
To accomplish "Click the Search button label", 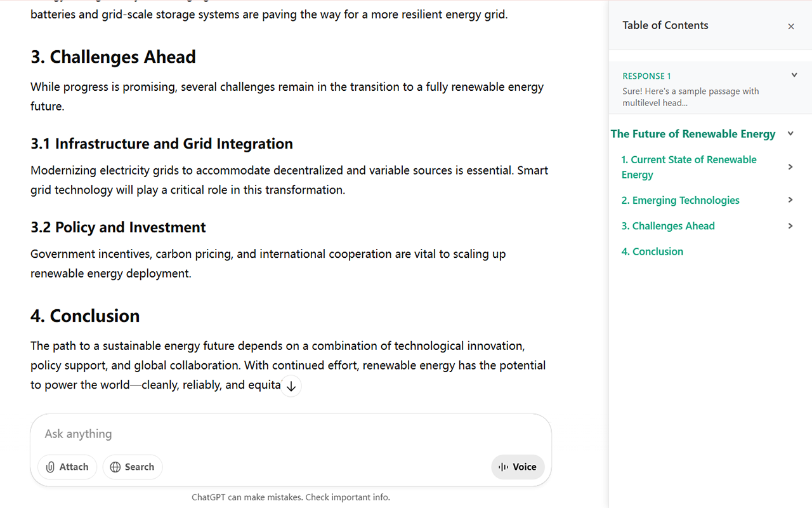I will pyautogui.click(x=140, y=467).
